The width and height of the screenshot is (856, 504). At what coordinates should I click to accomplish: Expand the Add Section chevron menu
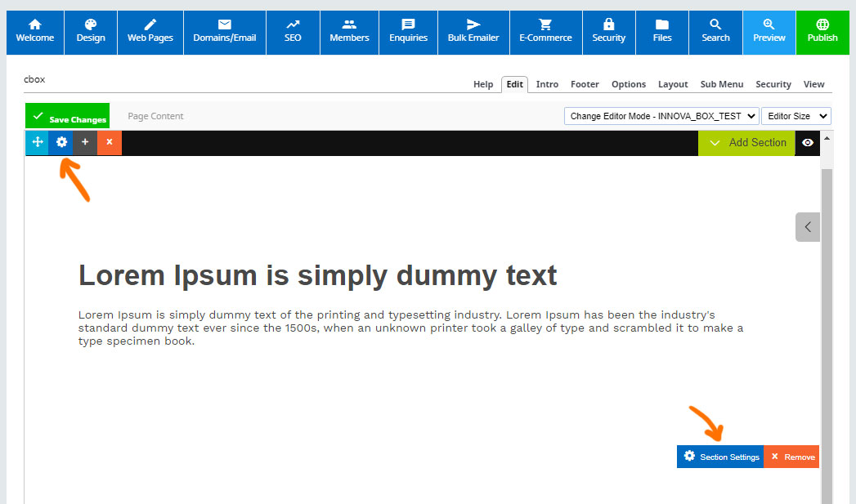(746, 143)
